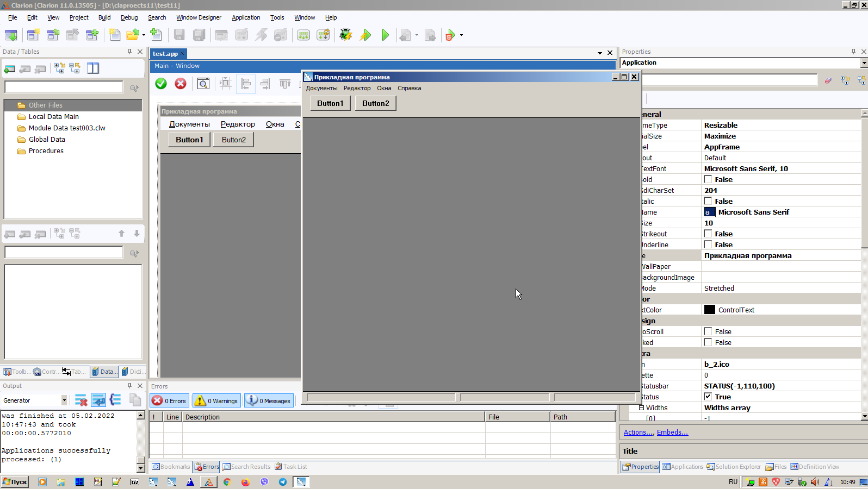Open the Application properties object dropdown
This screenshot has width=868, height=489.
coord(864,63)
